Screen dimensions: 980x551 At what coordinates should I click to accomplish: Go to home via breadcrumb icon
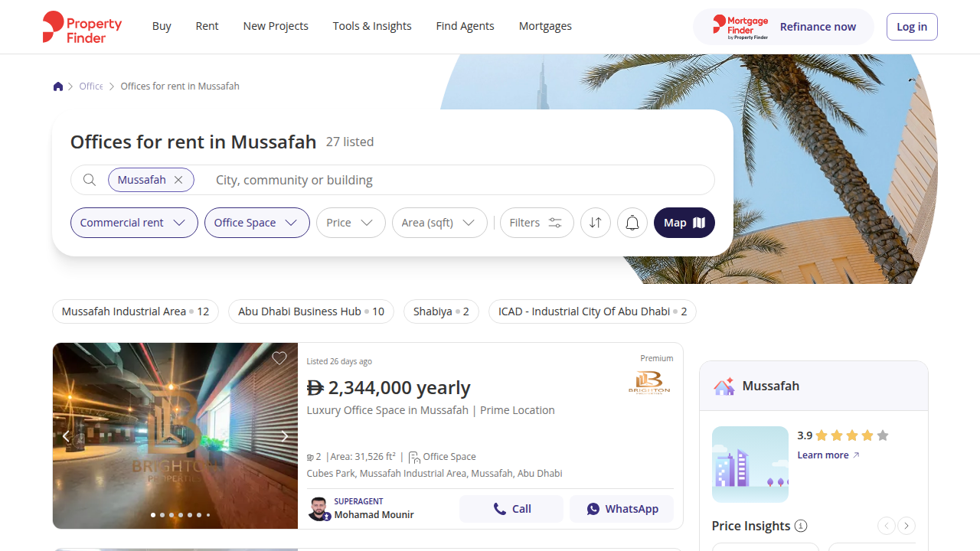(x=58, y=86)
